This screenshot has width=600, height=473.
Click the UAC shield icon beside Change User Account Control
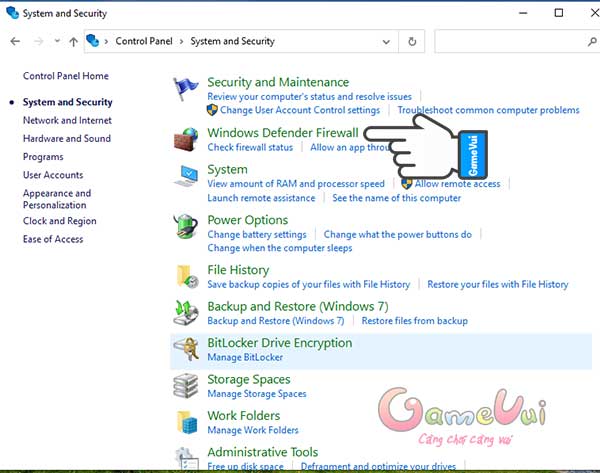(212, 110)
